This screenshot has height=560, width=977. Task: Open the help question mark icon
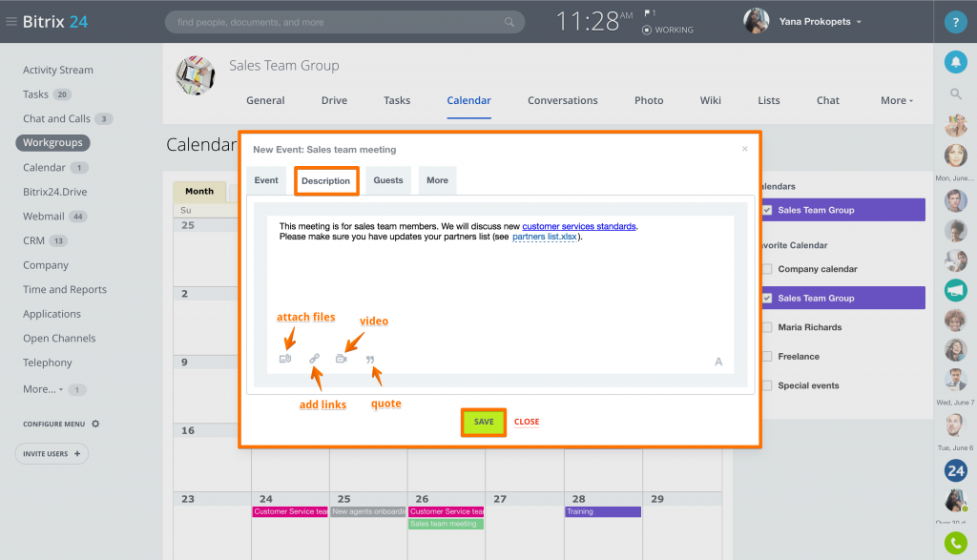pyautogui.click(x=955, y=22)
